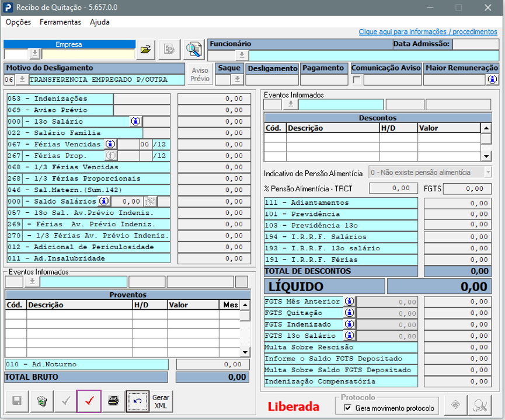This screenshot has height=420, width=505.
Task: Open the Ferramentas menu
Action: click(60, 22)
